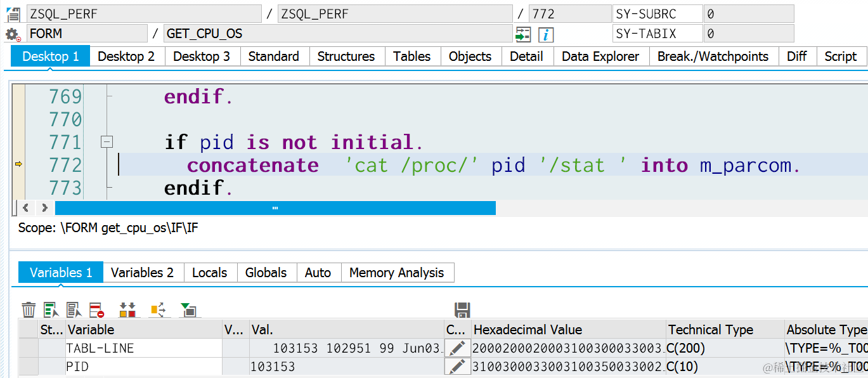Open the Tables tab
This screenshot has width=868, height=378.
coord(412,56)
